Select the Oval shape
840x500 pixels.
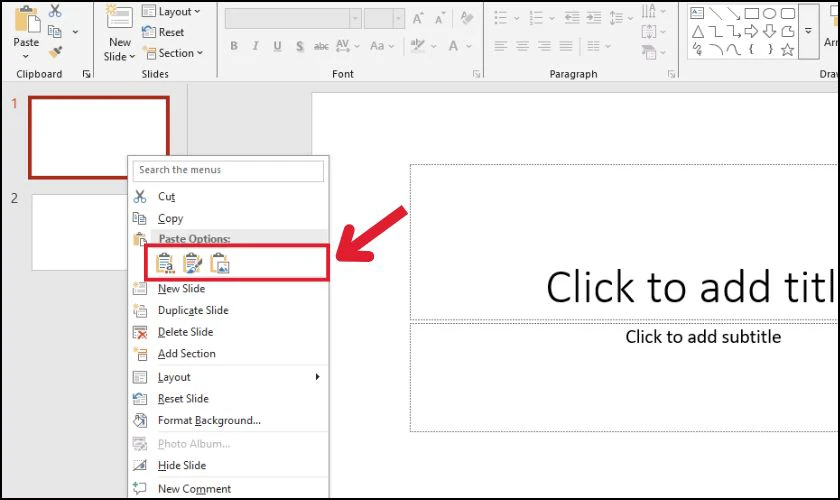tap(770, 13)
